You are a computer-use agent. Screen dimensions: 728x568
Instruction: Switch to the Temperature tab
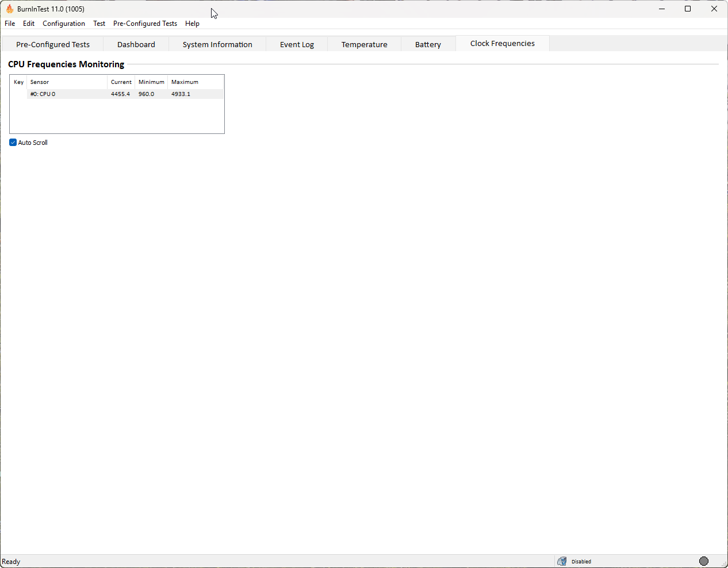[364, 44]
